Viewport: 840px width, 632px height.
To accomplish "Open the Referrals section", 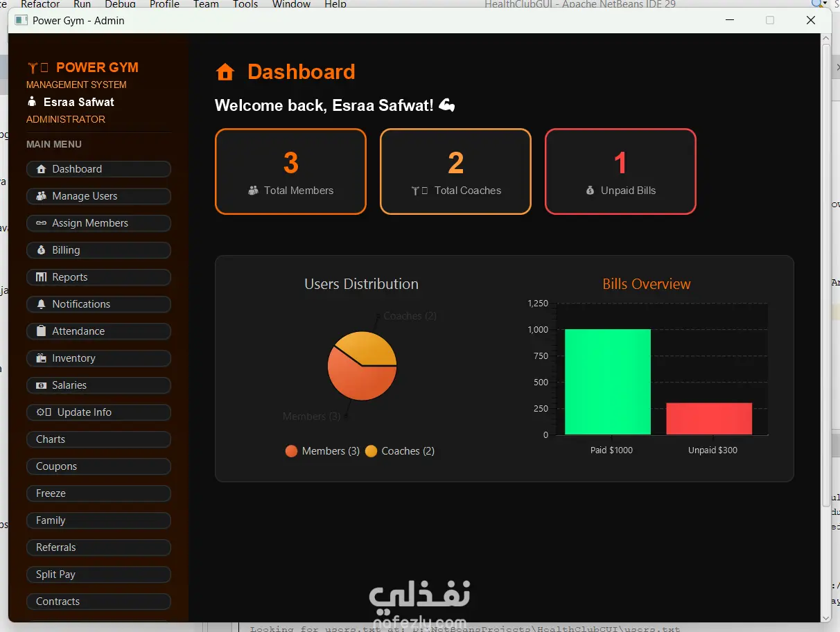I will 98,547.
